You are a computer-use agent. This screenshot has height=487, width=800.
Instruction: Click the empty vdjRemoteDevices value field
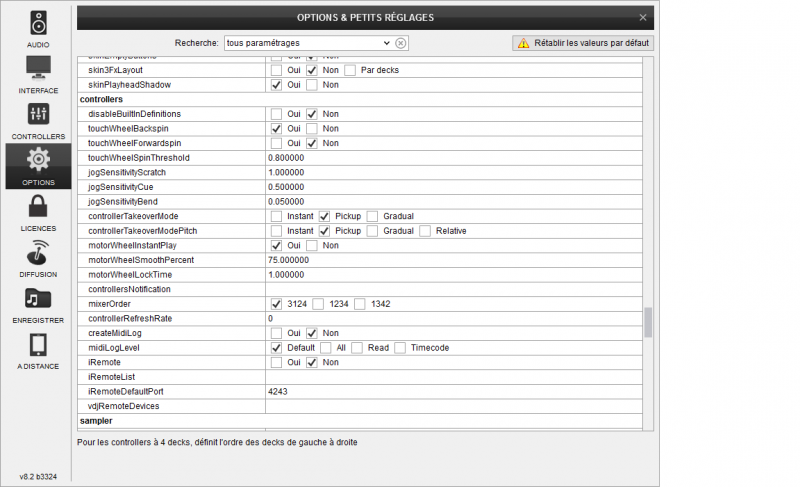click(x=454, y=406)
